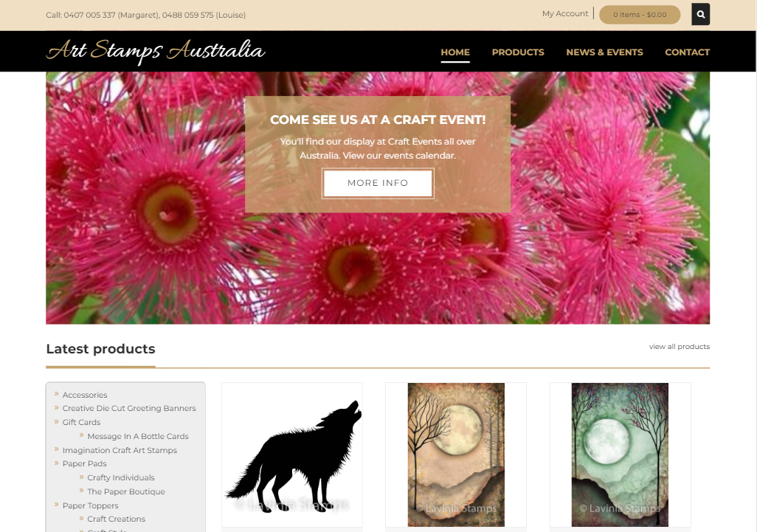Image resolution: width=757 pixels, height=532 pixels.
Task: Open the search icon button
Action: [x=700, y=15]
